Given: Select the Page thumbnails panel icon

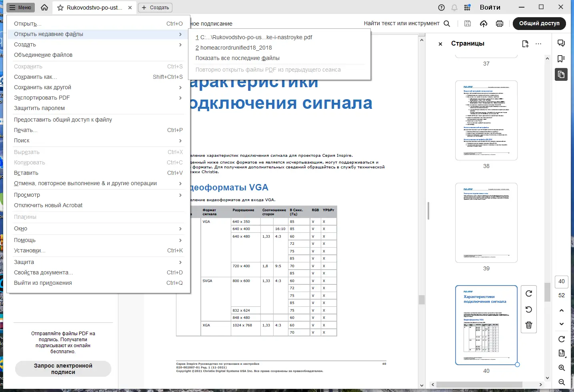Looking at the screenshot, I should [561, 74].
